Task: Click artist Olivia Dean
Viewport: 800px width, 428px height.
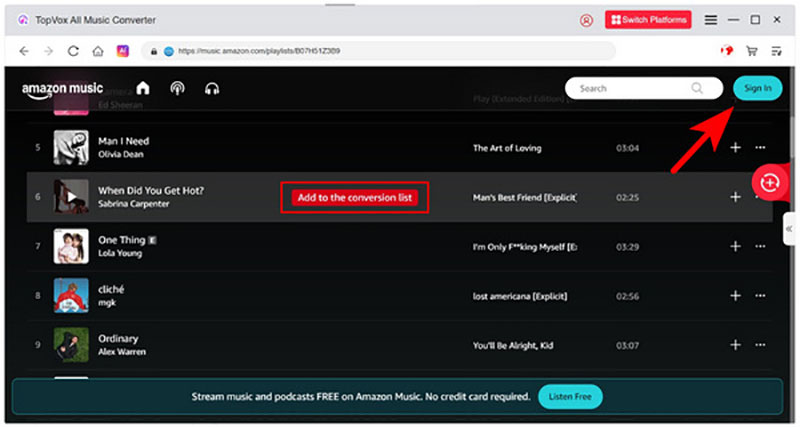Action: point(120,154)
